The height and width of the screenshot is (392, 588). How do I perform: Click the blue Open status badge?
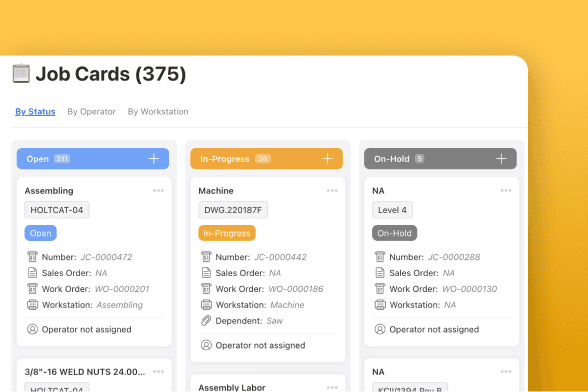click(x=40, y=233)
